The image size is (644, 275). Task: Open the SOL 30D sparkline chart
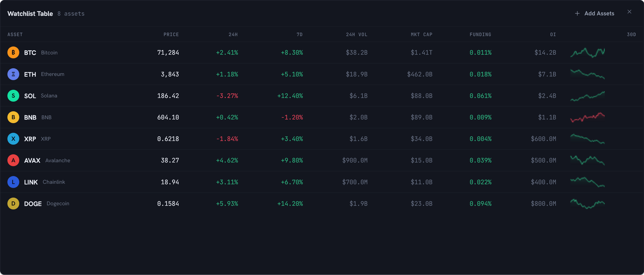pyautogui.click(x=587, y=96)
